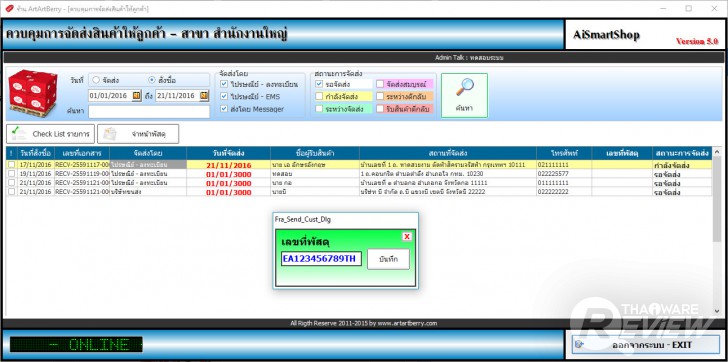Enable the red รับสินค้าตีกลับ status filter

[380, 109]
